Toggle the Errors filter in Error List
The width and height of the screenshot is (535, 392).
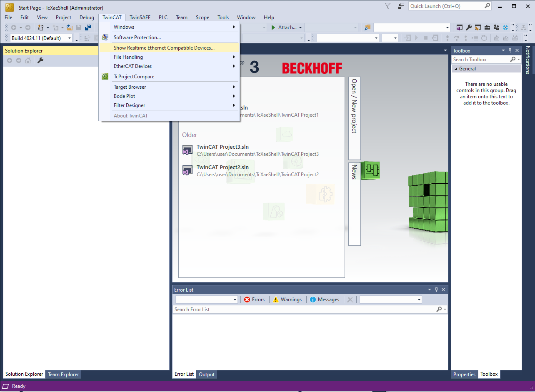point(254,300)
